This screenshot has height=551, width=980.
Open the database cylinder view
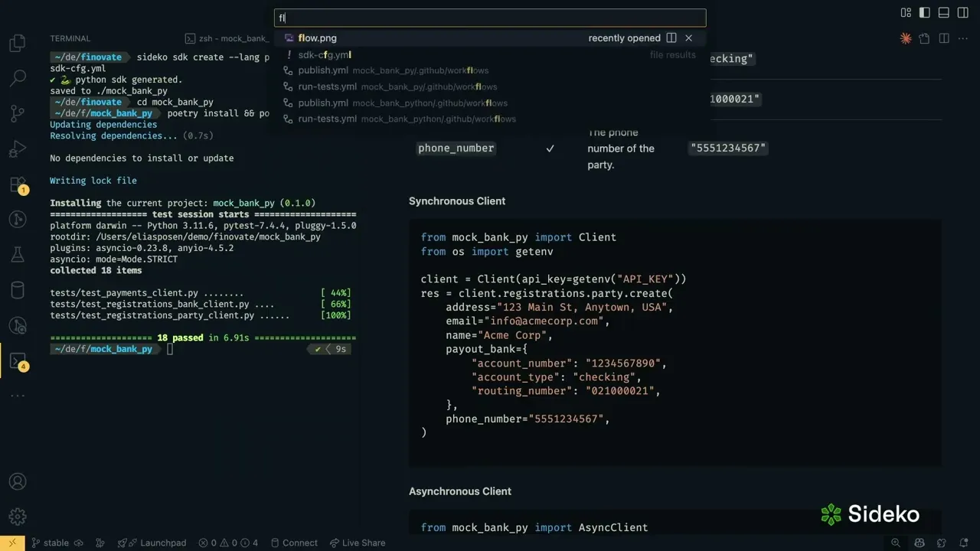pyautogui.click(x=17, y=290)
